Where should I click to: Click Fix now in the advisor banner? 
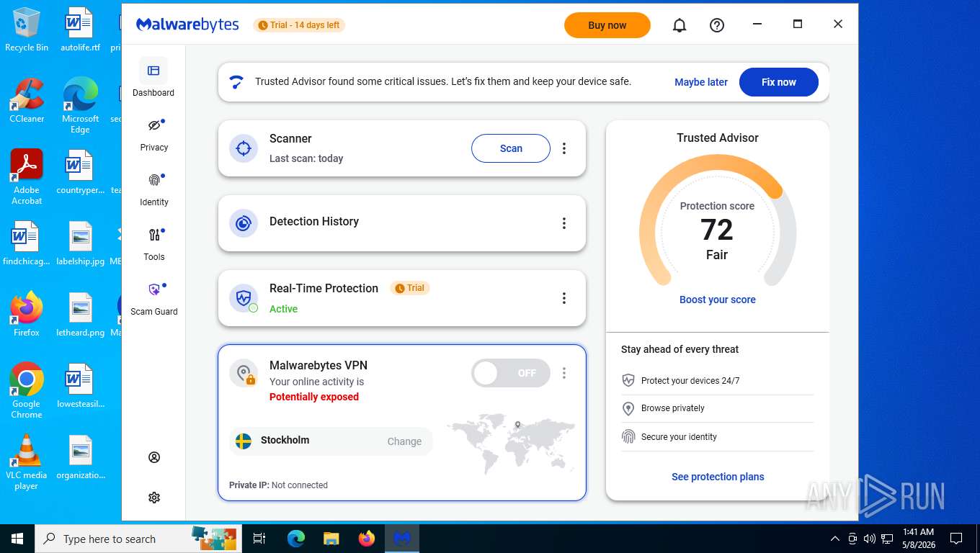tap(779, 82)
